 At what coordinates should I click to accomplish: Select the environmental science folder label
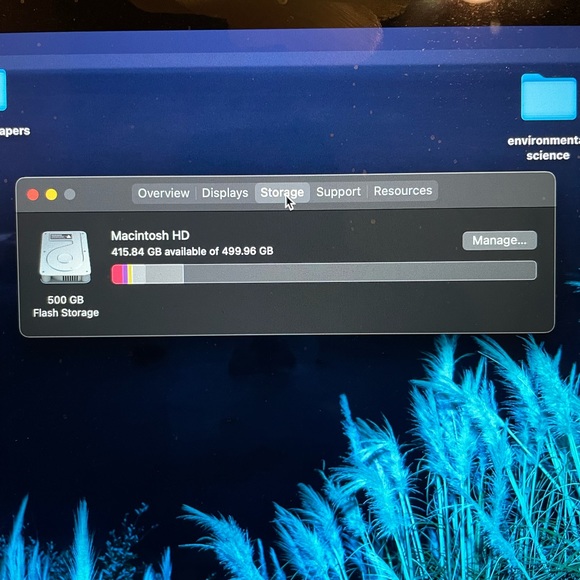coord(544,148)
